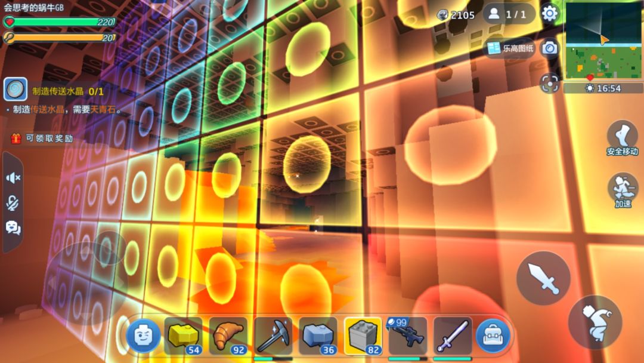
Task: Tap the jump character button
Action: [596, 322]
